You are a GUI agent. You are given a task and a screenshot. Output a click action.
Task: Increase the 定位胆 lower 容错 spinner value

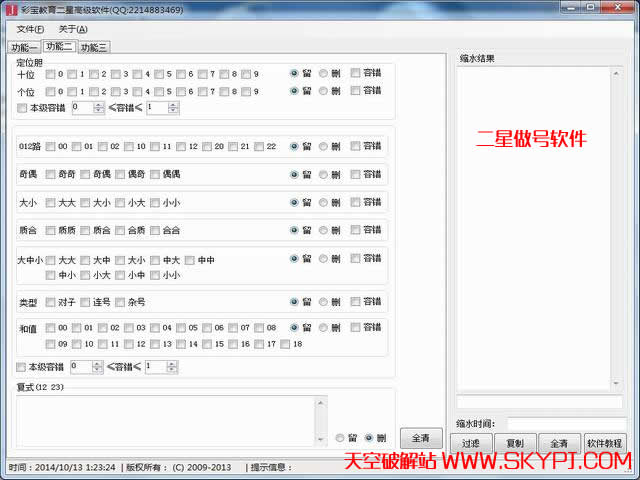[x=98, y=104]
